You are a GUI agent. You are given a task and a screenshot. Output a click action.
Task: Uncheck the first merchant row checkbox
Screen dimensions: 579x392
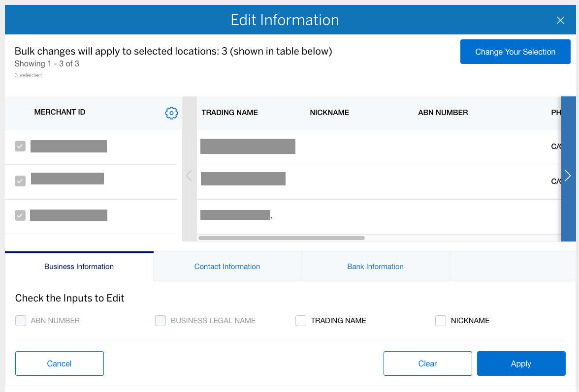coord(20,146)
